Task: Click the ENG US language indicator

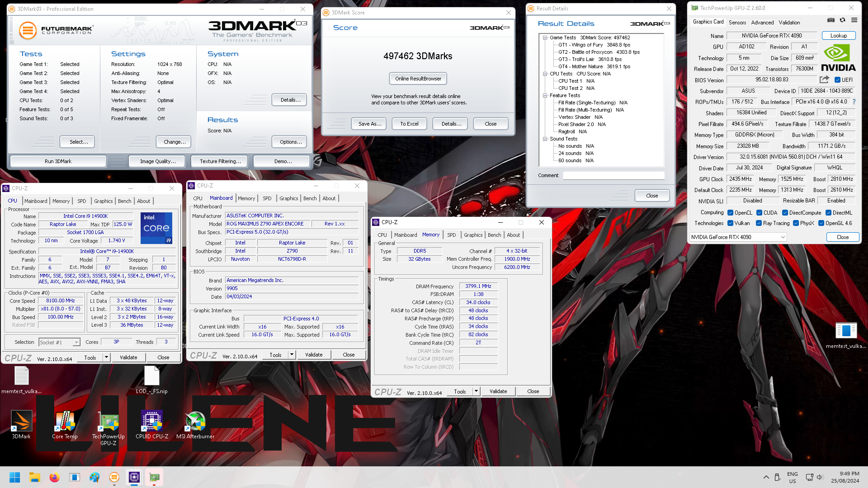Action: coord(793,477)
